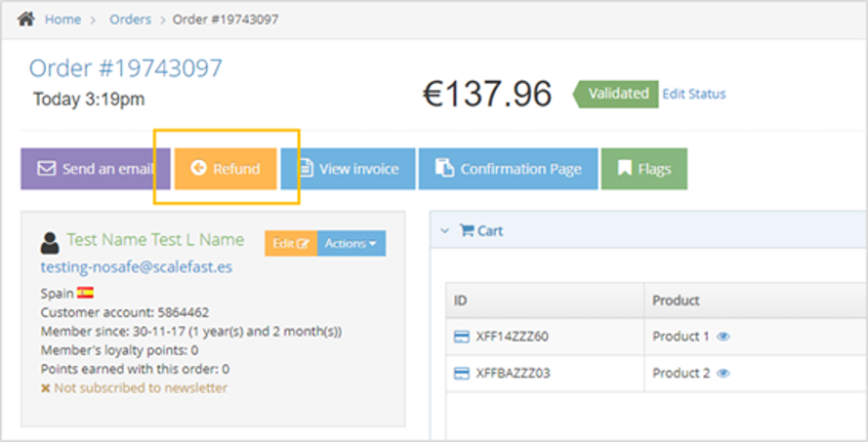Open the Actions dropdown menu
Viewport: 868px width, 442px height.
(351, 243)
